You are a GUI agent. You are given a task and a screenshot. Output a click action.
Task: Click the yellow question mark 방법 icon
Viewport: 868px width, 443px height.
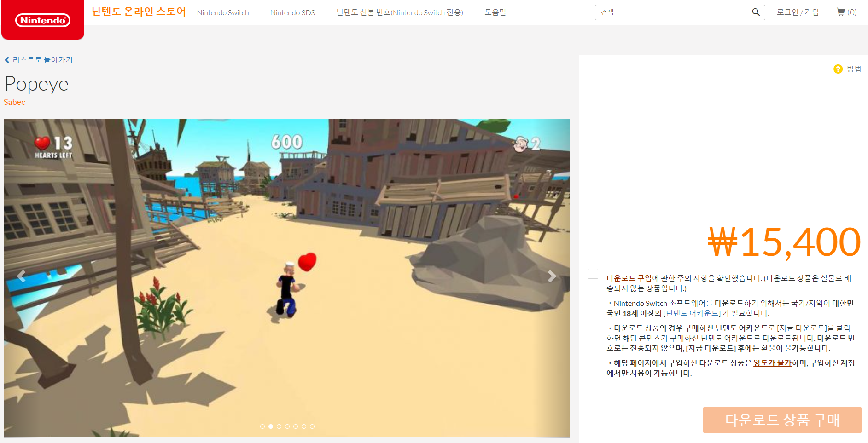pos(838,69)
